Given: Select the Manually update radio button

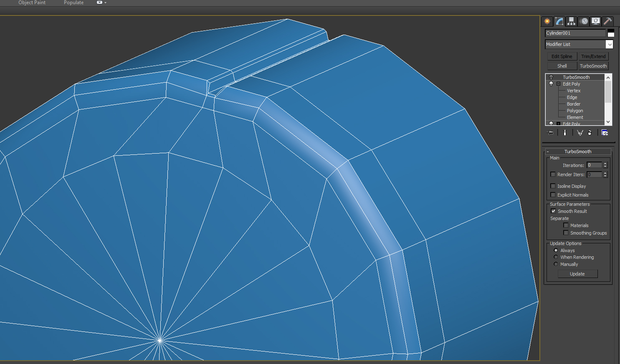Looking at the screenshot, I should coord(556,264).
